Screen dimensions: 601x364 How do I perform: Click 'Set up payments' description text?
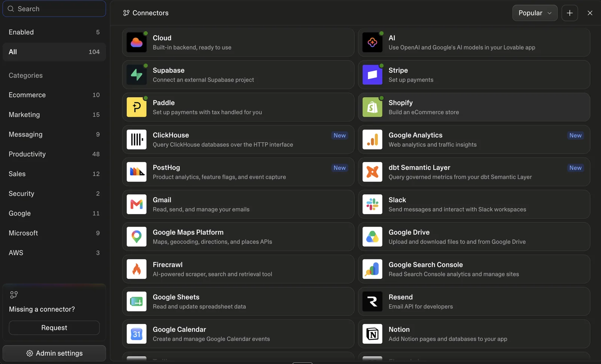(x=411, y=80)
